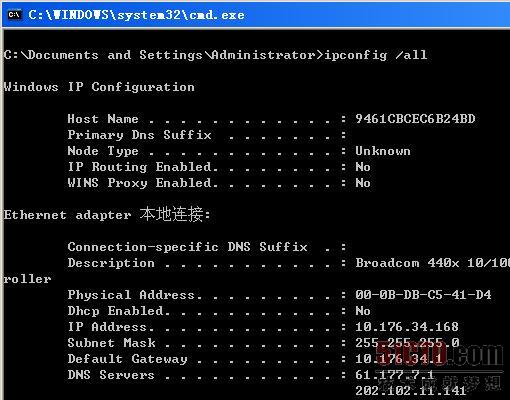Click the Primary Dns Suffix label
The image size is (510, 400).
click(x=139, y=135)
